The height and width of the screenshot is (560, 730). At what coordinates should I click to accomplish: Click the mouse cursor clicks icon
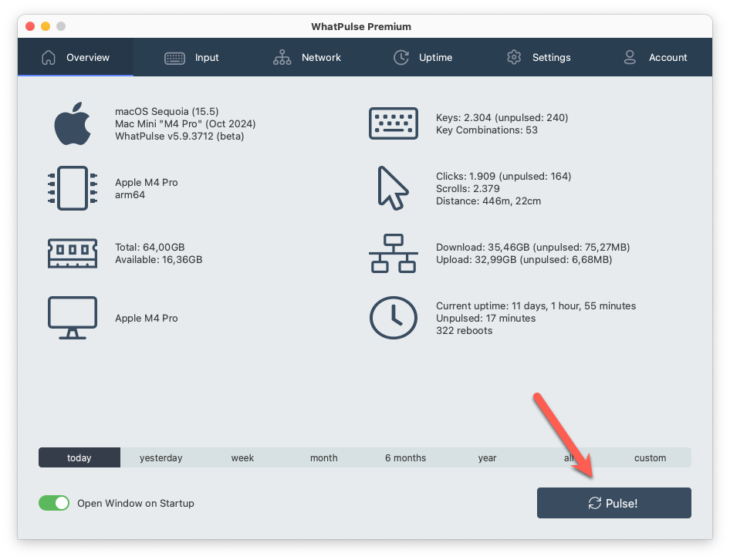pyautogui.click(x=393, y=188)
